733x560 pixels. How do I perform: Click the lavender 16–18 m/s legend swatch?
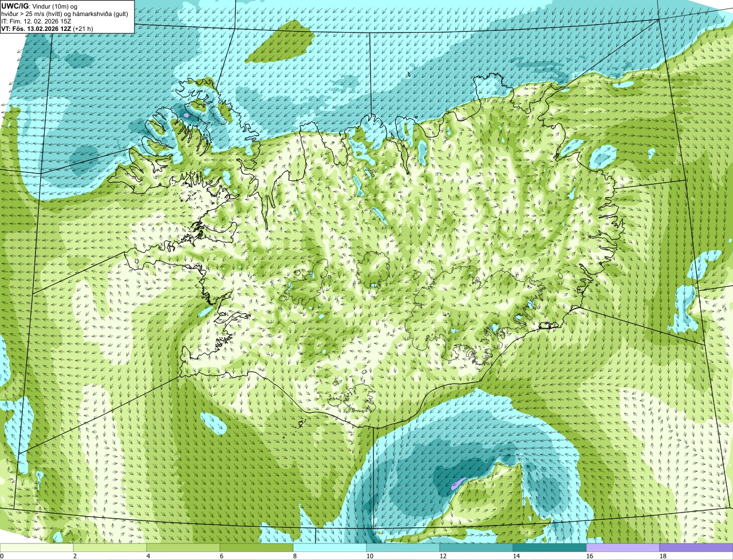[623, 548]
